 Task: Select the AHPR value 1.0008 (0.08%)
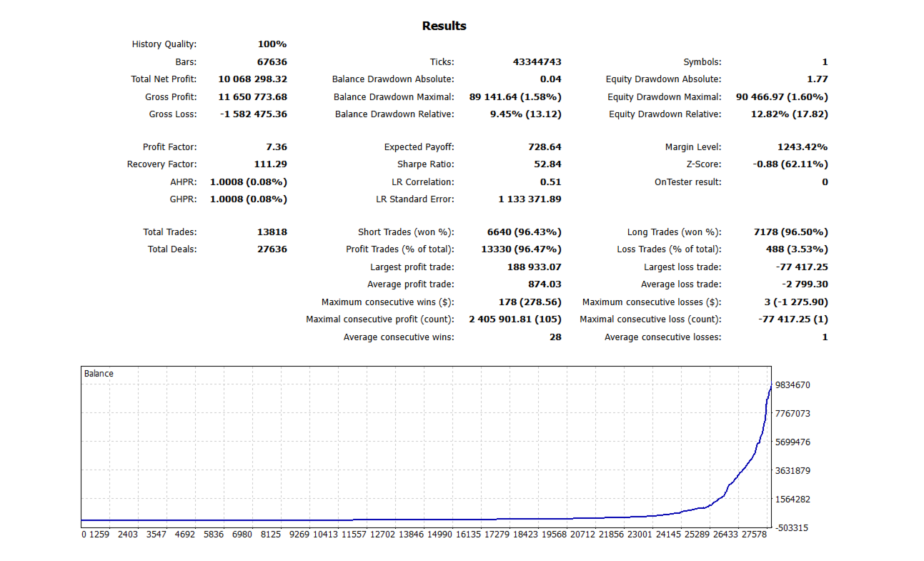click(x=249, y=182)
